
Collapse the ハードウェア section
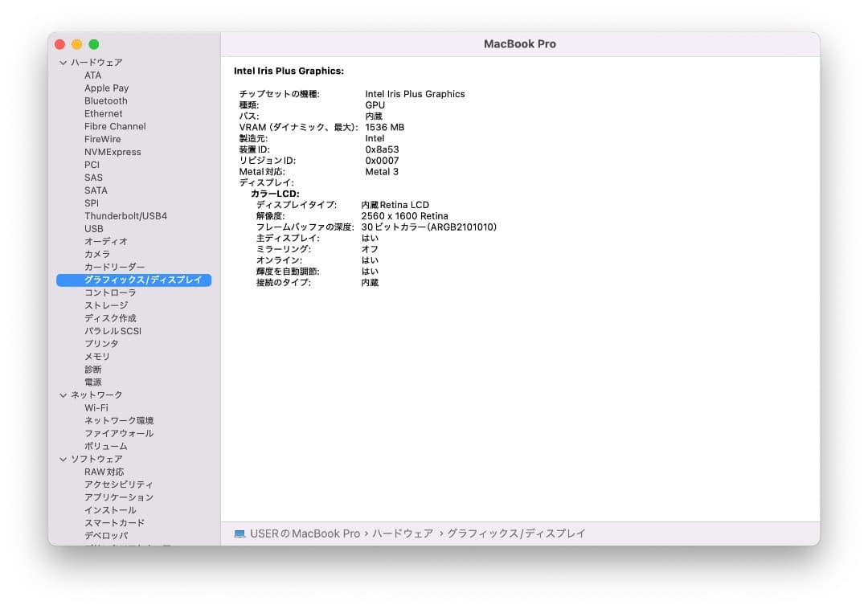[x=63, y=62]
